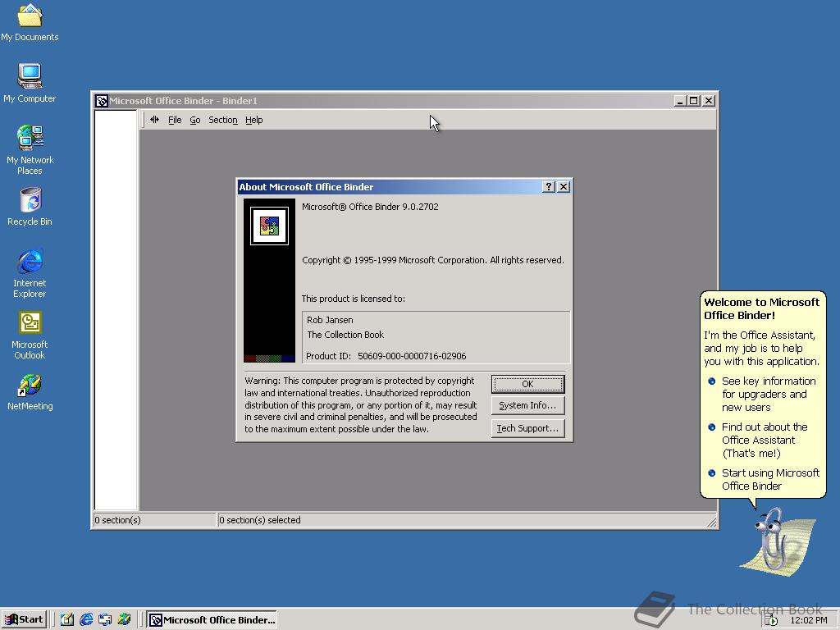This screenshot has width=840, height=630.
Task: Open the Go menu in Binder
Action: tap(195, 120)
